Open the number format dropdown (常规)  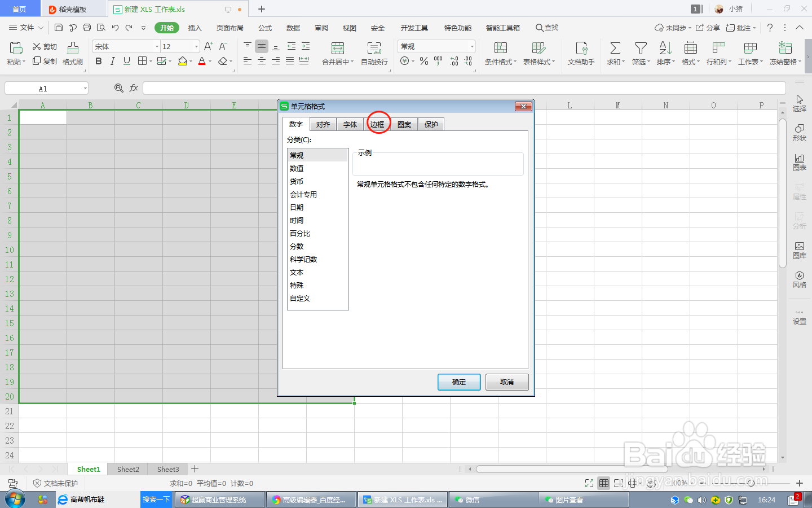[x=472, y=46]
